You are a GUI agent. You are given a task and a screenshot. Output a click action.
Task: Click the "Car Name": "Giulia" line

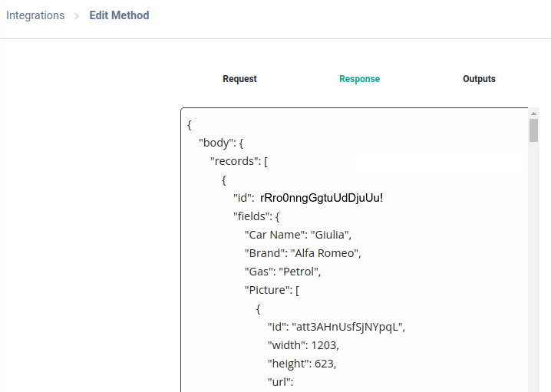[x=298, y=235]
